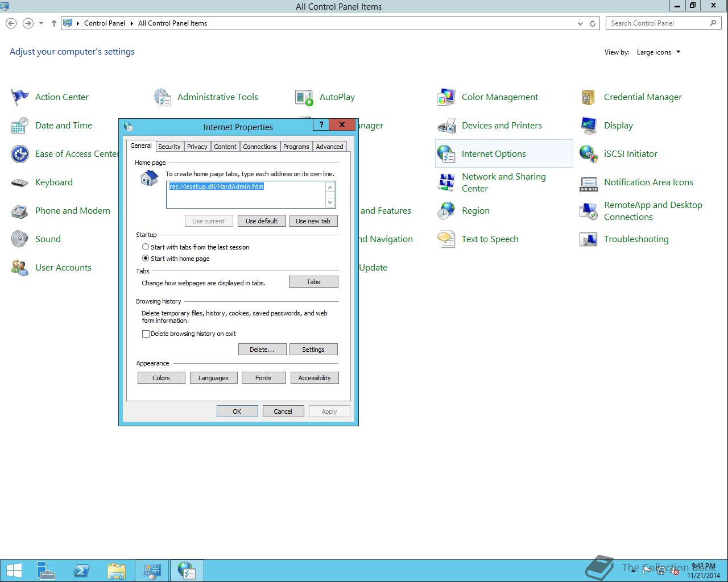Open the AutoPlay icon
Viewport: 728px width, 582px height.
tap(304, 97)
